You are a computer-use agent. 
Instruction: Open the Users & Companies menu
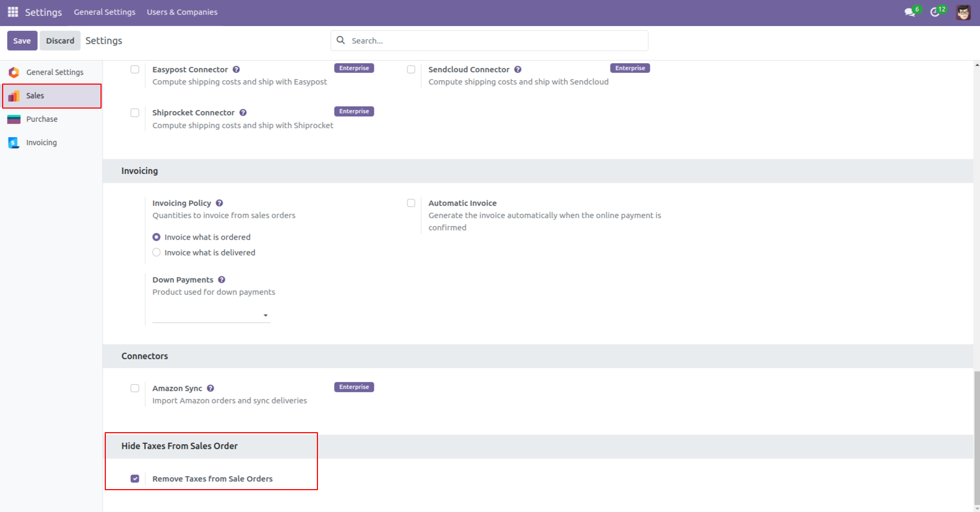pos(182,12)
